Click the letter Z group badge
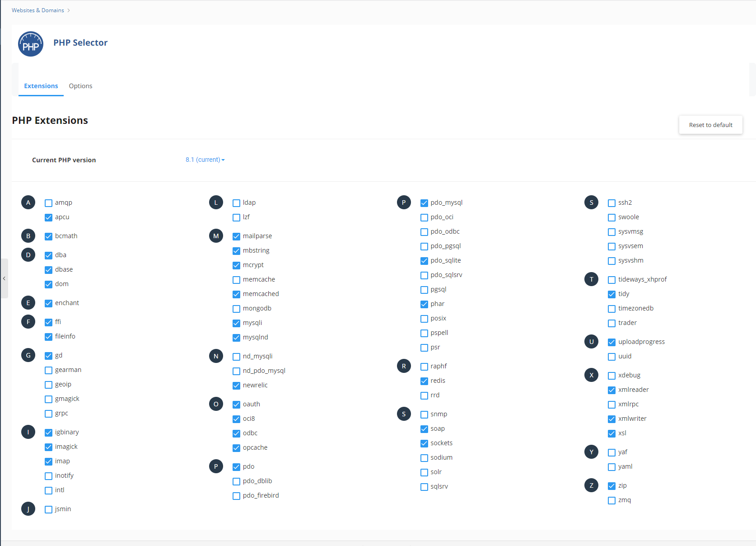The height and width of the screenshot is (546, 756). pyautogui.click(x=591, y=485)
